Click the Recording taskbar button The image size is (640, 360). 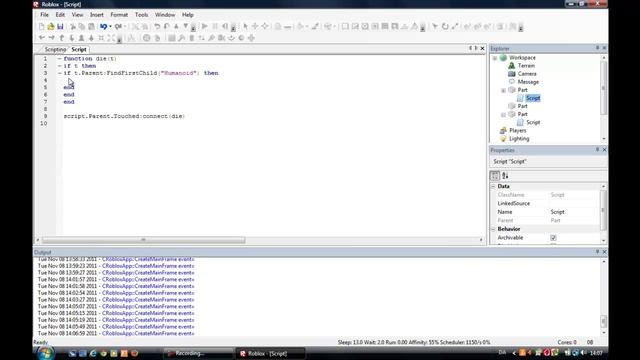tap(198, 353)
